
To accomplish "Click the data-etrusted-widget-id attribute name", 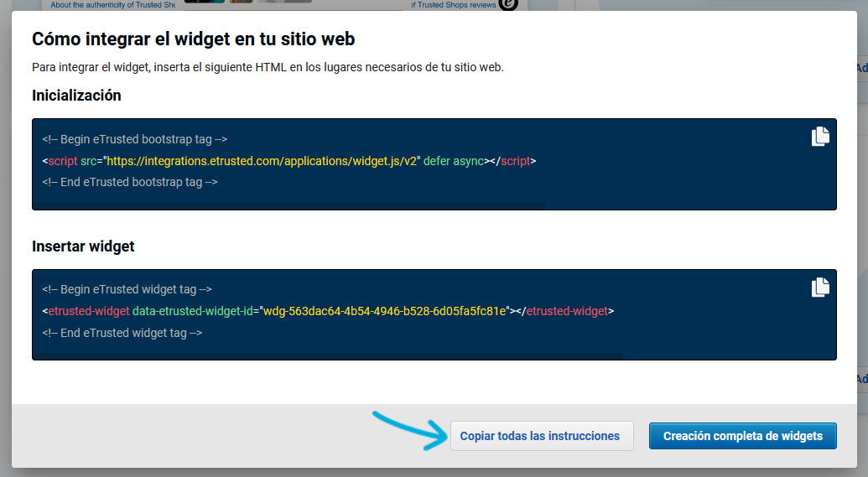I will click(x=193, y=311).
